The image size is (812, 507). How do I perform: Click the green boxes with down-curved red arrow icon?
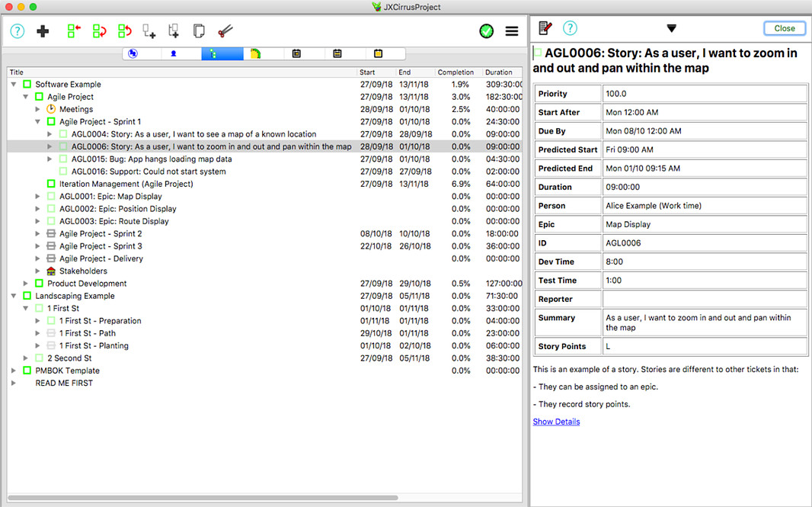pos(99,31)
